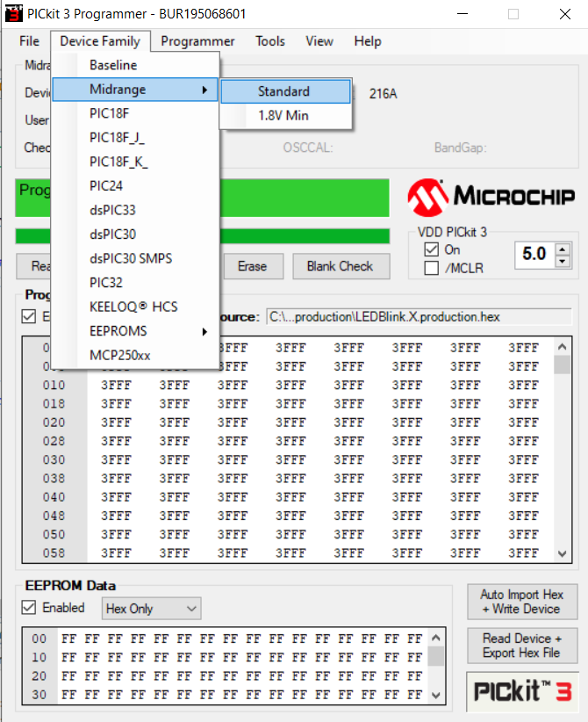Click the PICkit 3 app icon in title bar
Screen dimensions: 588x722
[x=14, y=14]
